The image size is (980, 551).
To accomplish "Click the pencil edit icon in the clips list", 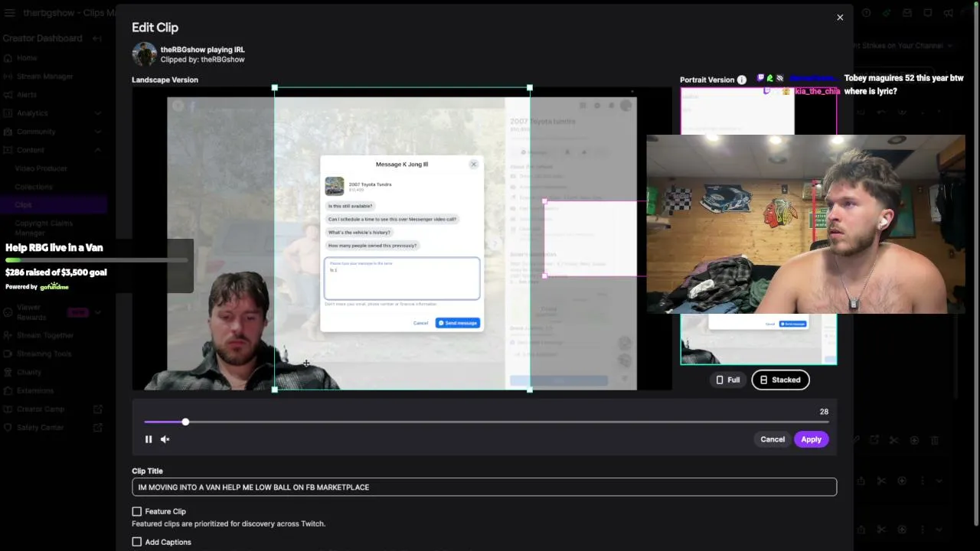I will [855, 440].
